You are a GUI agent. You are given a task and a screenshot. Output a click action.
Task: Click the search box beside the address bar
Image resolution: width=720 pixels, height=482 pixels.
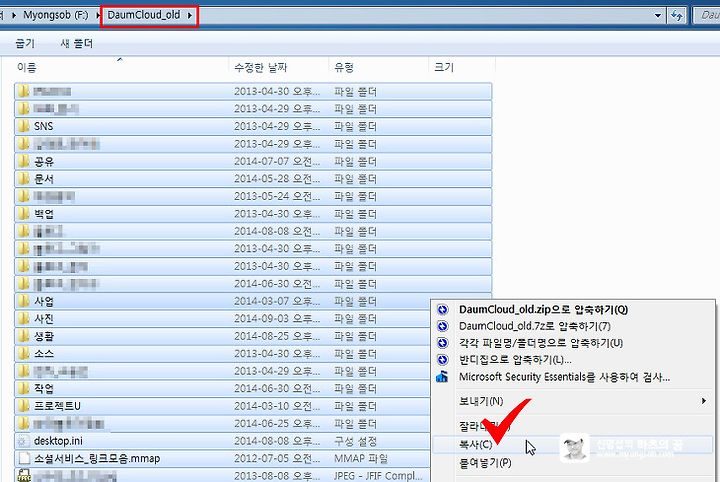click(708, 16)
